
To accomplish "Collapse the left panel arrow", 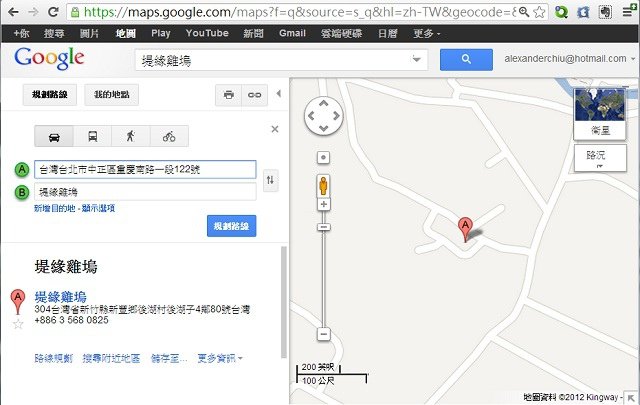I will coord(279,93).
